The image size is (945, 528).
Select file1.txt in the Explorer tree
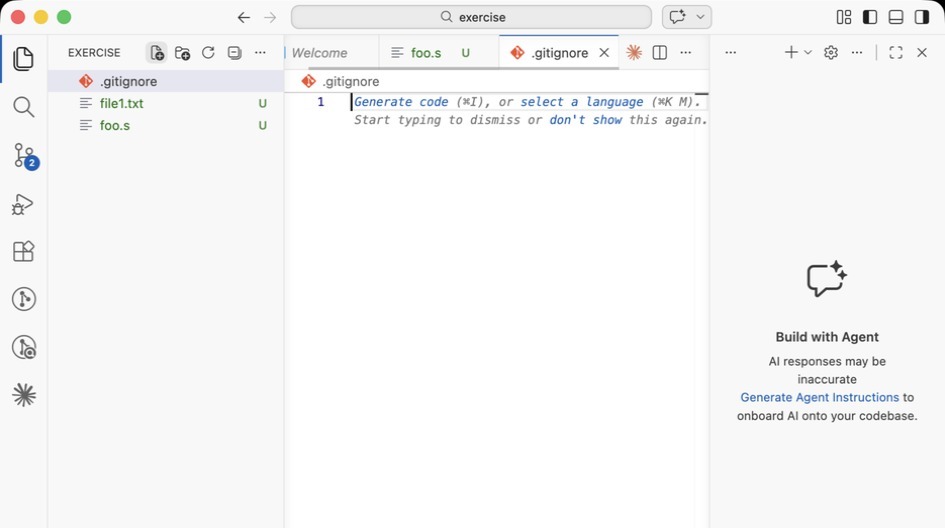click(x=122, y=103)
